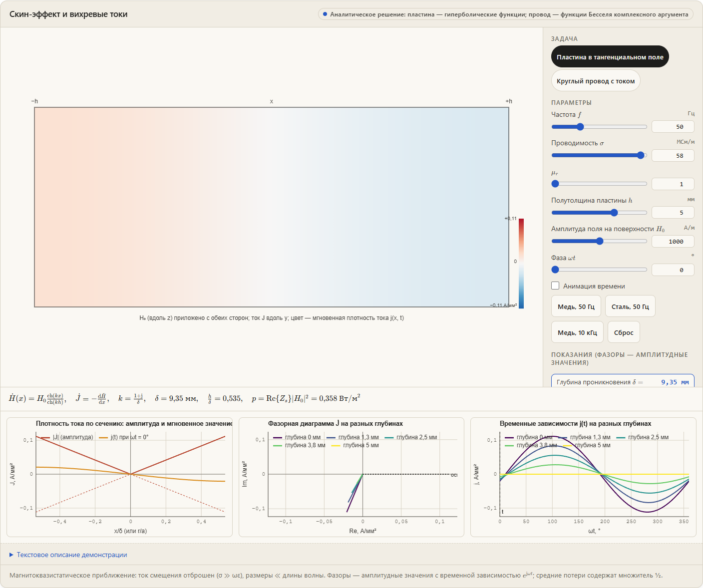This screenshot has width=703, height=588.
Task: Focus the μr input field showing 1
Action: click(673, 184)
